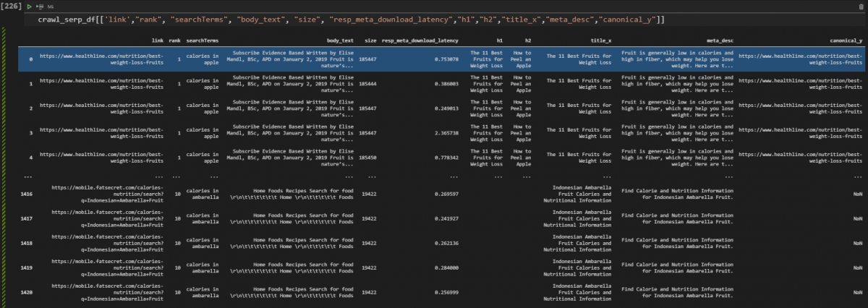Viewport: 868px width, 308px height.
Task: Click the rank value 10 in row 1419
Action: coord(178,268)
